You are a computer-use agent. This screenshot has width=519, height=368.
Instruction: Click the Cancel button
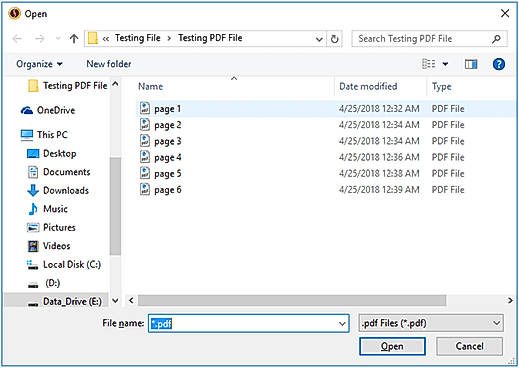click(x=469, y=346)
